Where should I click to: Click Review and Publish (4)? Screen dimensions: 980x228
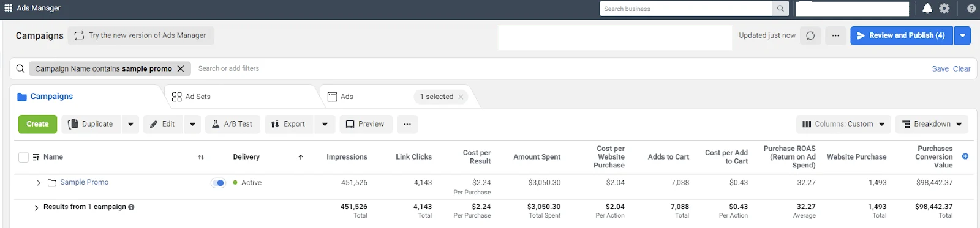tap(901, 35)
